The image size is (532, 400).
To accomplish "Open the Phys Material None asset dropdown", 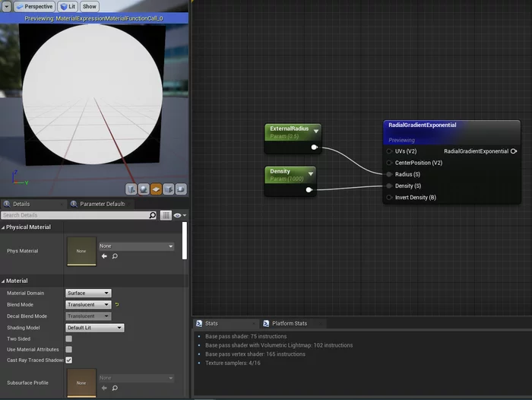I will [x=136, y=246].
